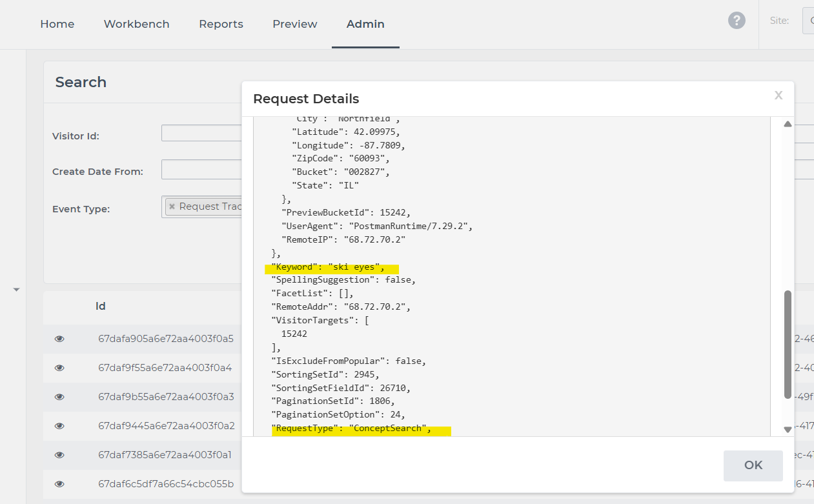Click the RemoteAddr 68.72.70.2 line
The width and height of the screenshot is (814, 504).
tap(341, 307)
